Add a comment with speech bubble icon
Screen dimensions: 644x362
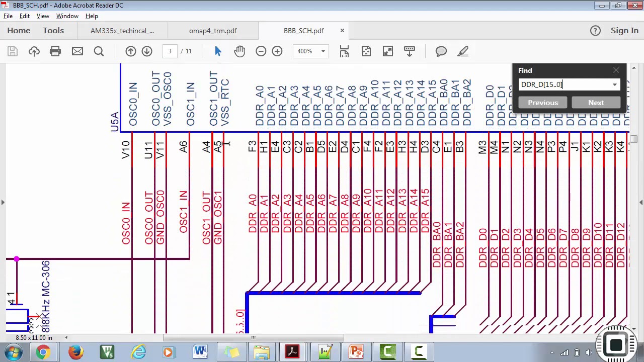[x=441, y=51]
